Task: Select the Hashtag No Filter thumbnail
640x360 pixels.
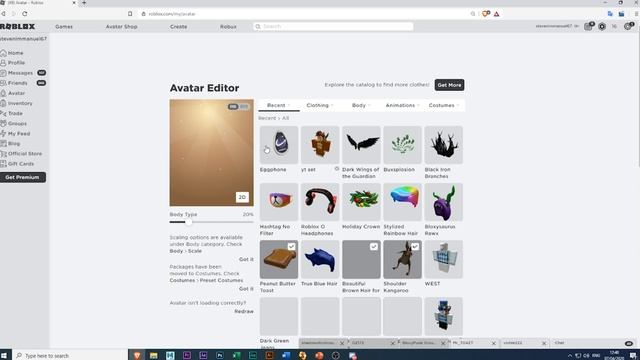Action: [x=279, y=202]
